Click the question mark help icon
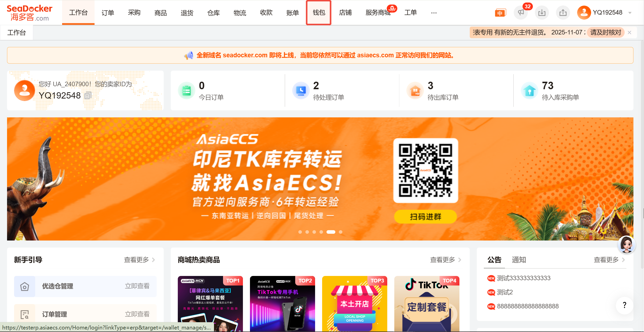Image resolution: width=644 pixels, height=332 pixels. [624, 305]
